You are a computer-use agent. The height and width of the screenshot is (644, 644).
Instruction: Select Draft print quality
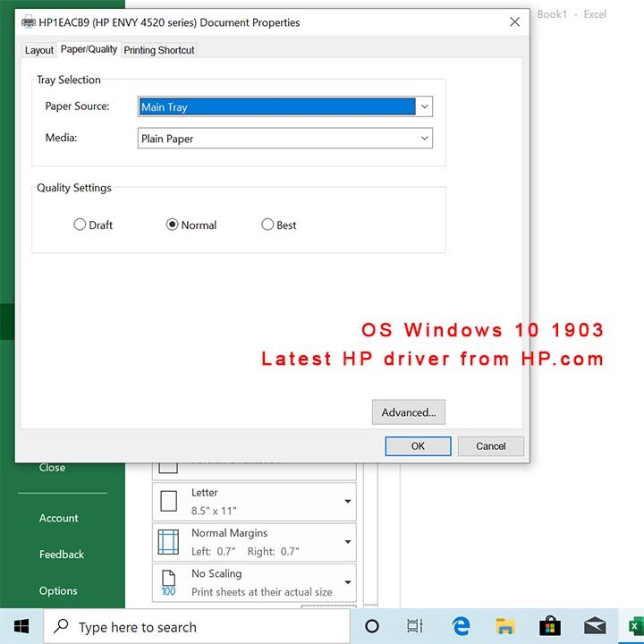click(80, 225)
